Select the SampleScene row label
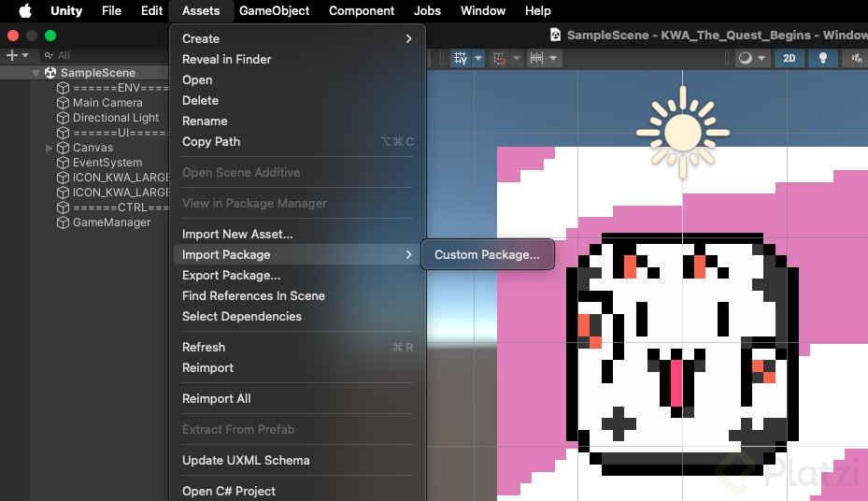This screenshot has height=501, width=868. point(98,73)
